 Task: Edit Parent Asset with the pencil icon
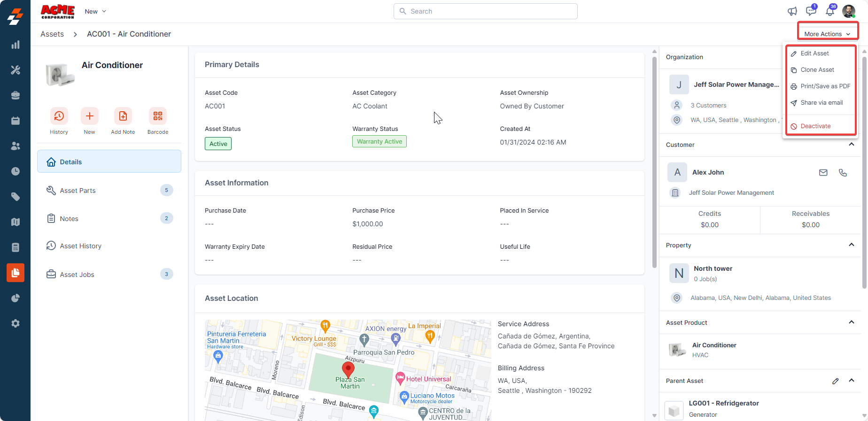835,381
